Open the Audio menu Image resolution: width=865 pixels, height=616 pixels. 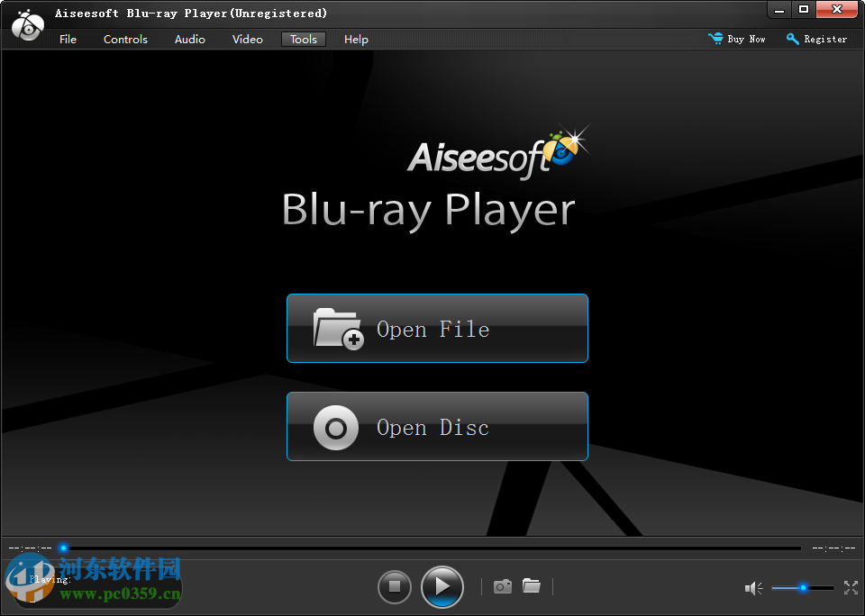189,39
